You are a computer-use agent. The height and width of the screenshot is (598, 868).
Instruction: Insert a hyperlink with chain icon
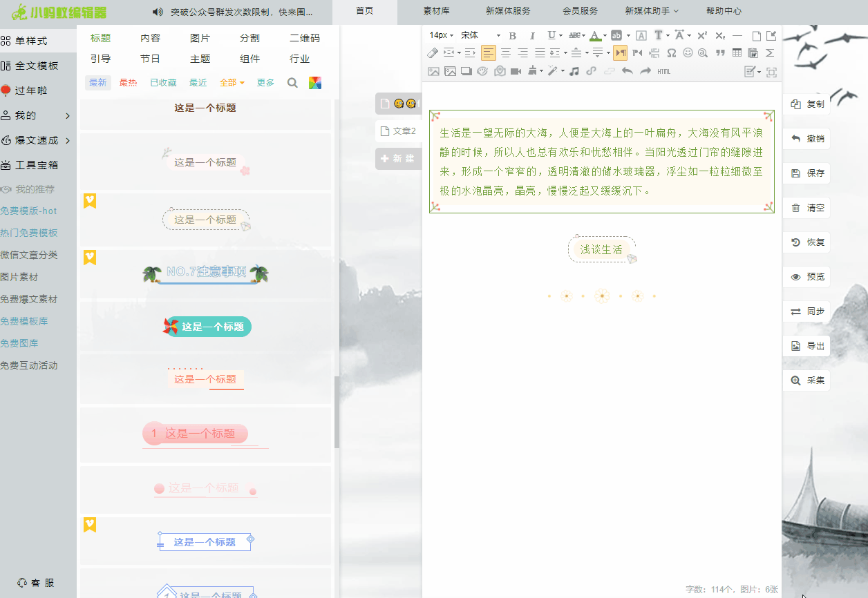591,71
